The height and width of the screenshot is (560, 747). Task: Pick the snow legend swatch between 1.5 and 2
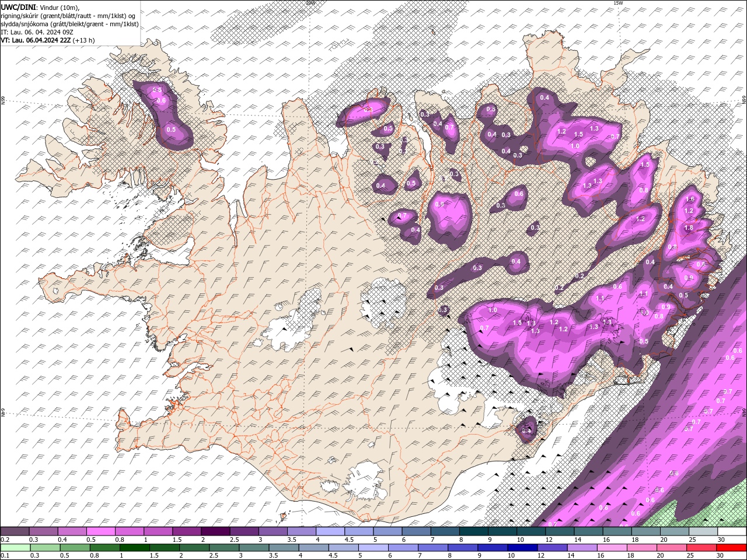[187, 531]
